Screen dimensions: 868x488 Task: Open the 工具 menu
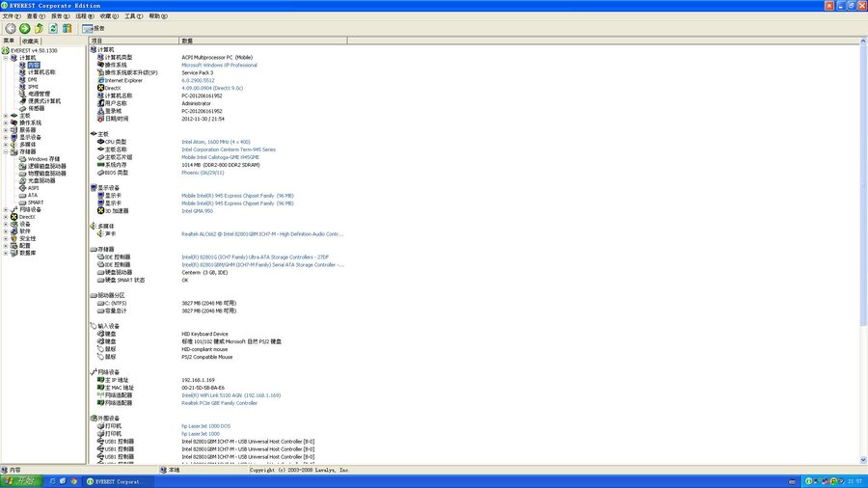(133, 16)
